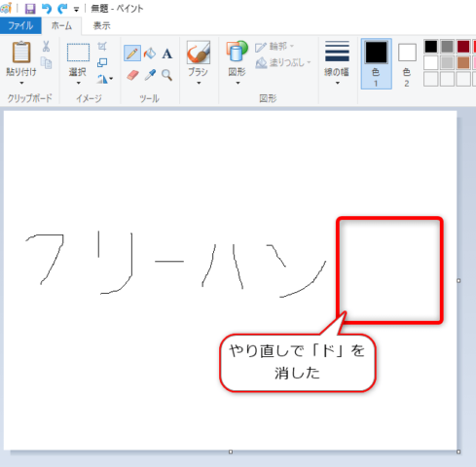
Task: Pick the dark red palette swatch
Action: pyautogui.click(x=463, y=47)
